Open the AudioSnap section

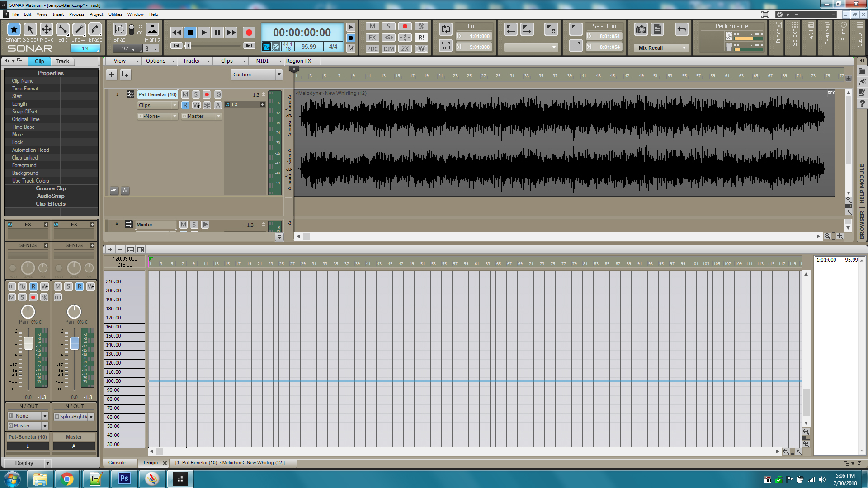coord(51,196)
